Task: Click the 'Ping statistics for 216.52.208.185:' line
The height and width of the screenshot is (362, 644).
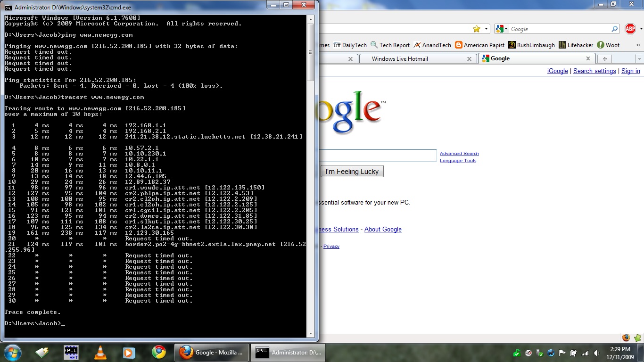Action: [x=70, y=80]
